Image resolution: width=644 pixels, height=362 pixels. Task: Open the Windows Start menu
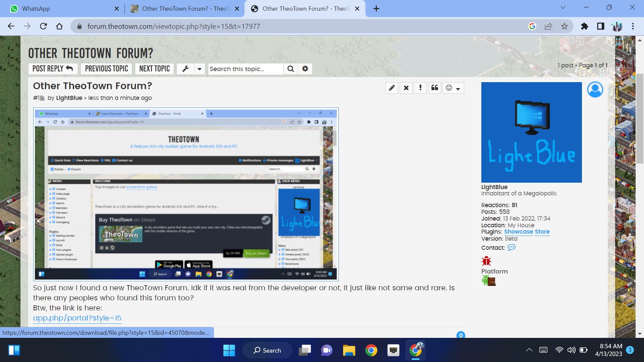click(x=229, y=350)
